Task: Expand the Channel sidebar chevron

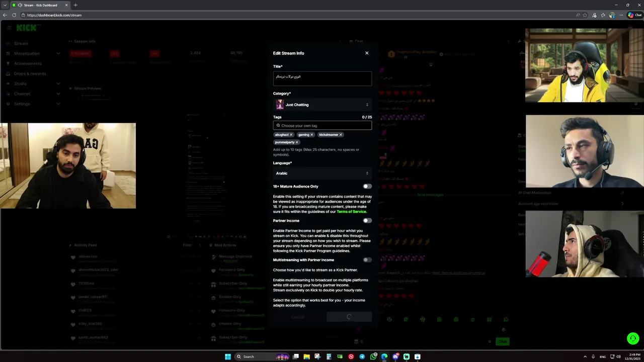Action: (58, 94)
